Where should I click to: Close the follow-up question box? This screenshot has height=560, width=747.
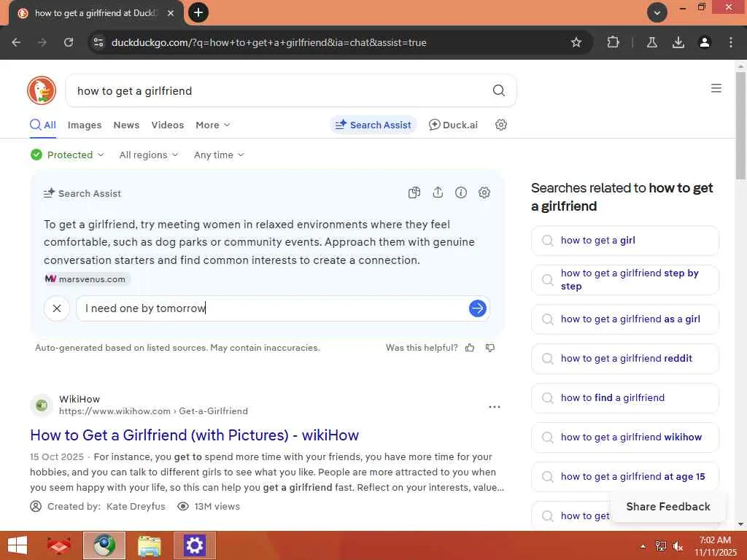point(57,308)
